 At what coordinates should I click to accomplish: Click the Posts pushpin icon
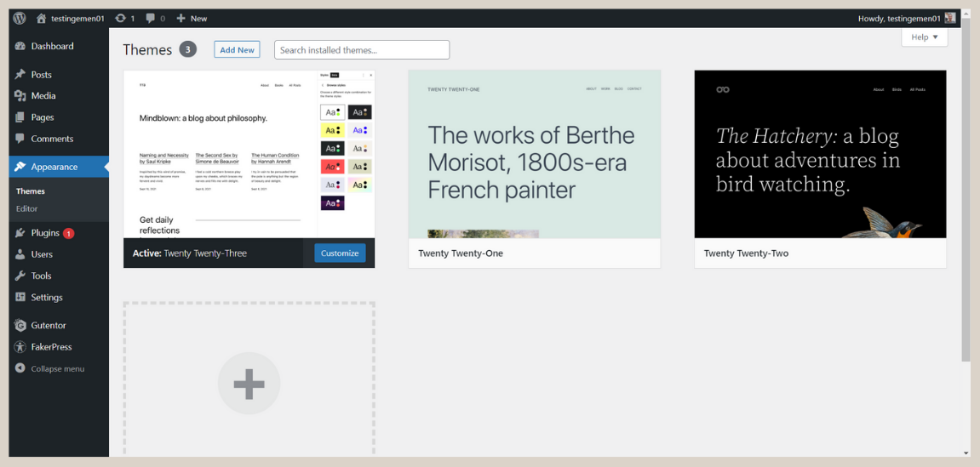(20, 74)
